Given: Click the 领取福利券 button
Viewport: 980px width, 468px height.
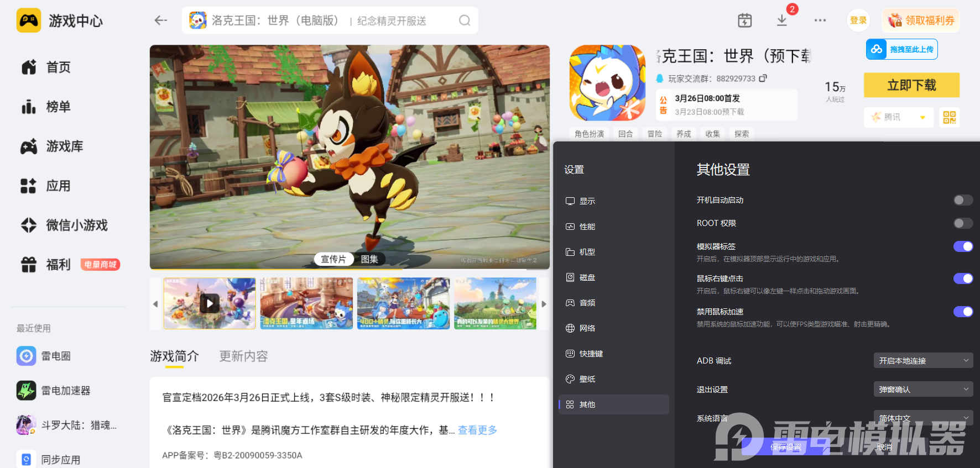Looking at the screenshot, I should (921, 20).
